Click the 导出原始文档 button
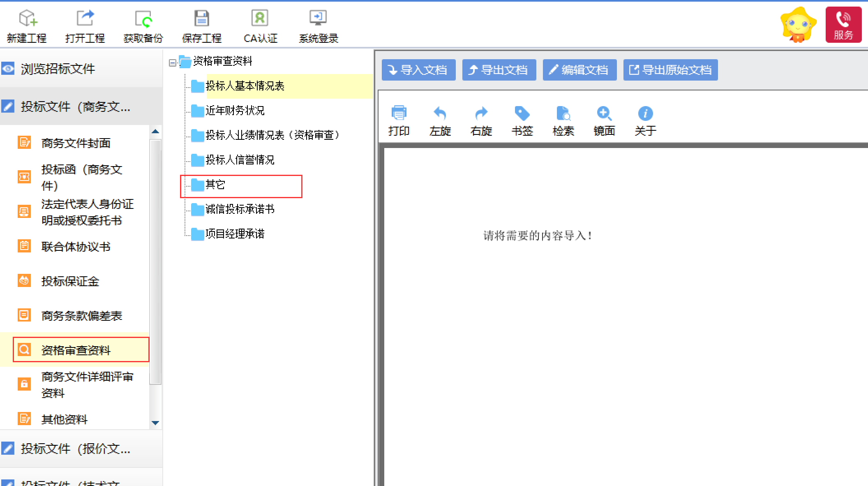The height and width of the screenshot is (486, 868). [x=670, y=70]
